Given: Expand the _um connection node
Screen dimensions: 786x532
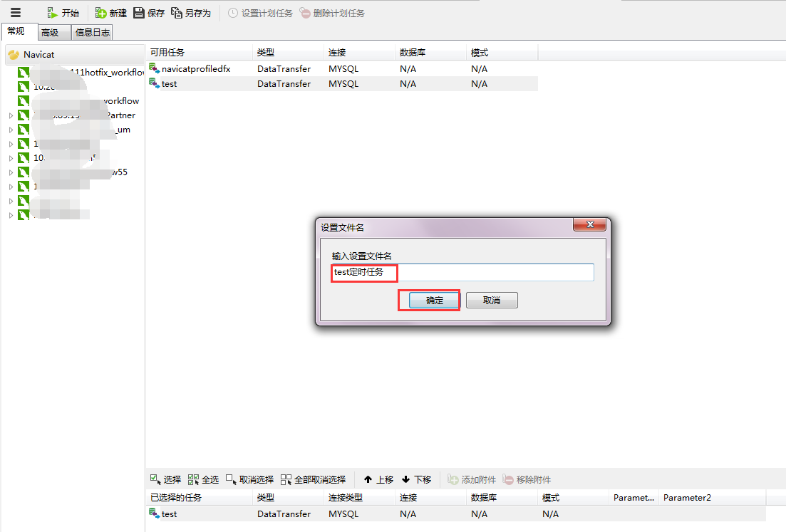Looking at the screenshot, I should point(11,130).
